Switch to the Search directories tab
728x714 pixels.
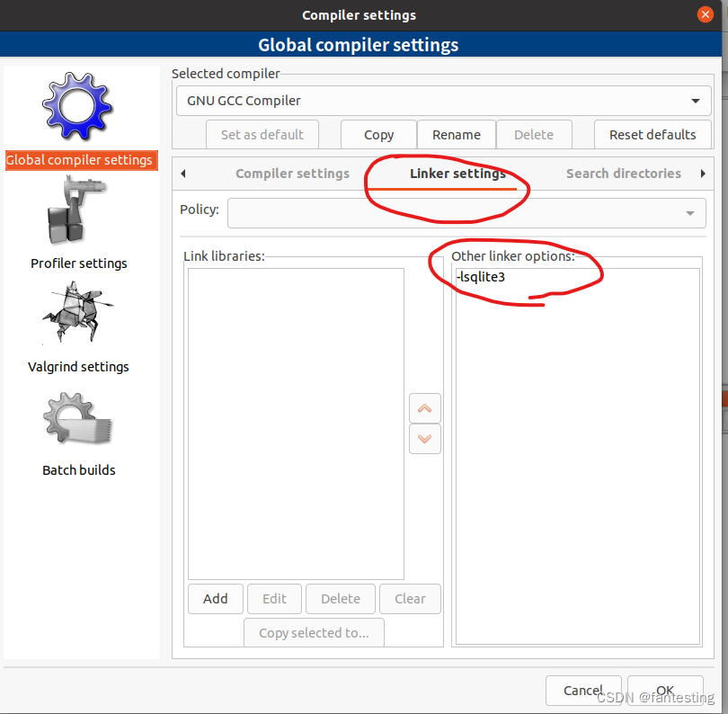pyautogui.click(x=623, y=173)
